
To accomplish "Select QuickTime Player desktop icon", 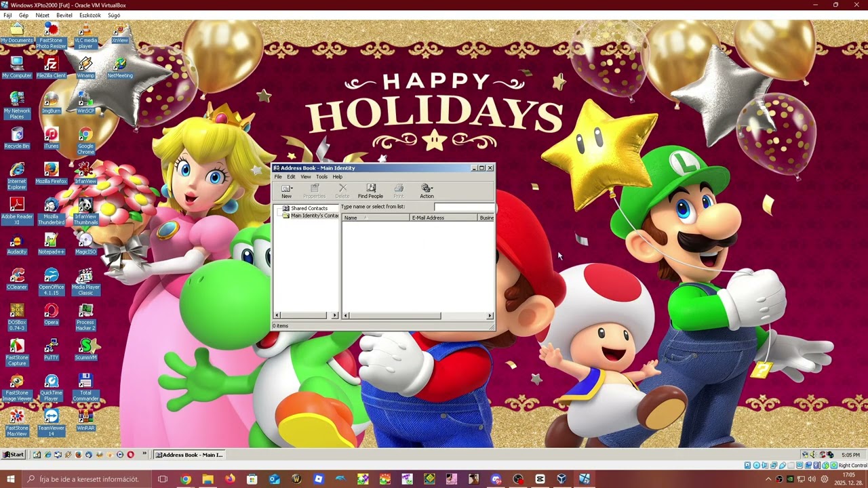I will pos(51,388).
